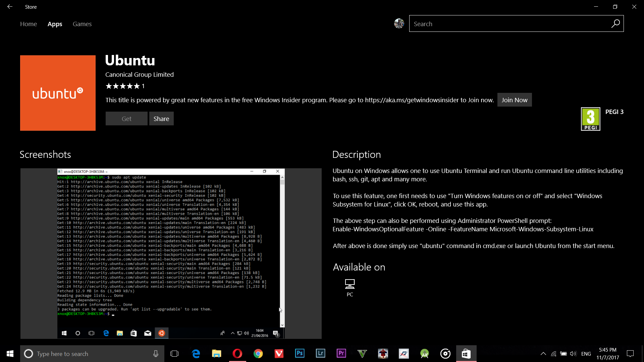This screenshot has height=362, width=644.
Task: Open the Ubuntu terminal screenshot thumbnail
Action: pos(171,253)
